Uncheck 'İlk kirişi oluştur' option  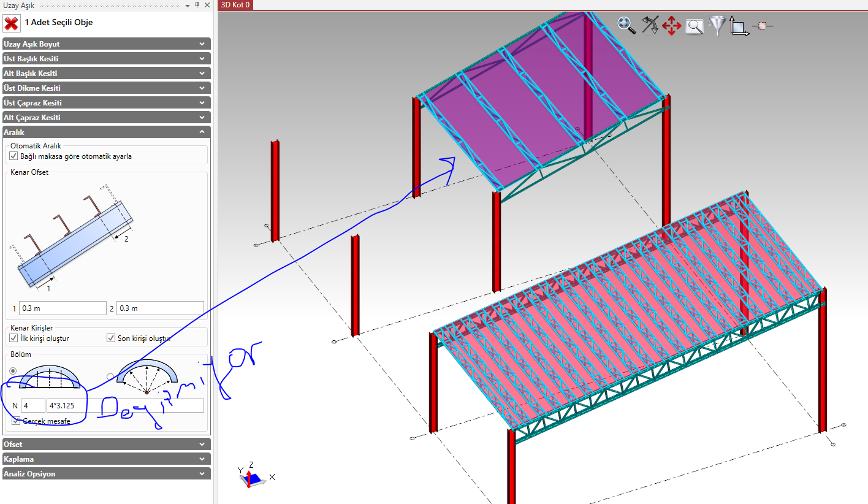point(14,338)
